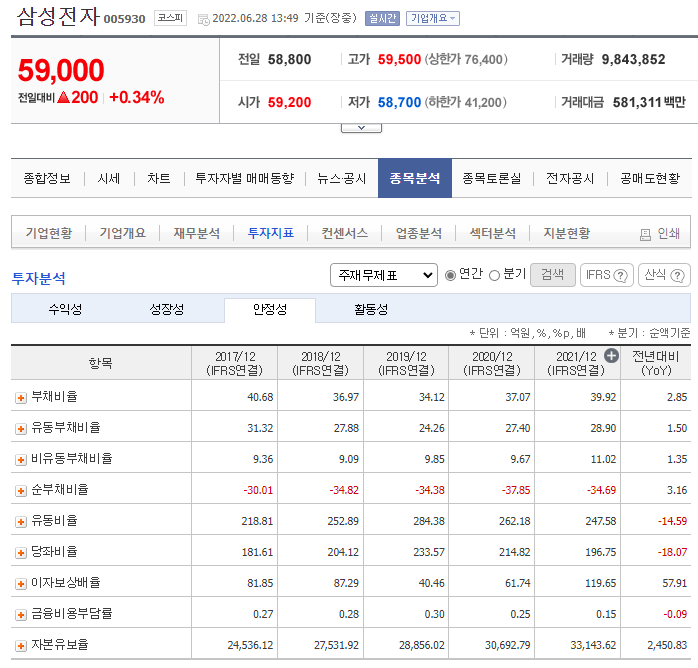Go to the 지분현황 sub-tab

click(566, 233)
